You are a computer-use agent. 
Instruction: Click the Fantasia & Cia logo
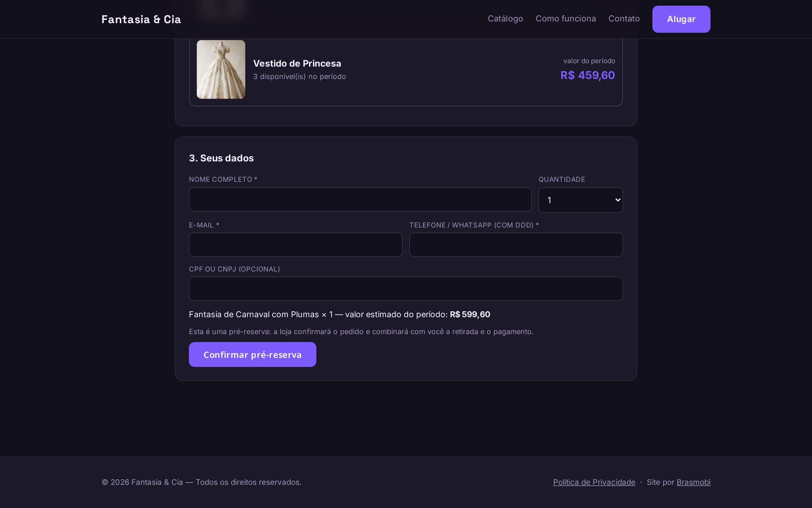(x=141, y=19)
